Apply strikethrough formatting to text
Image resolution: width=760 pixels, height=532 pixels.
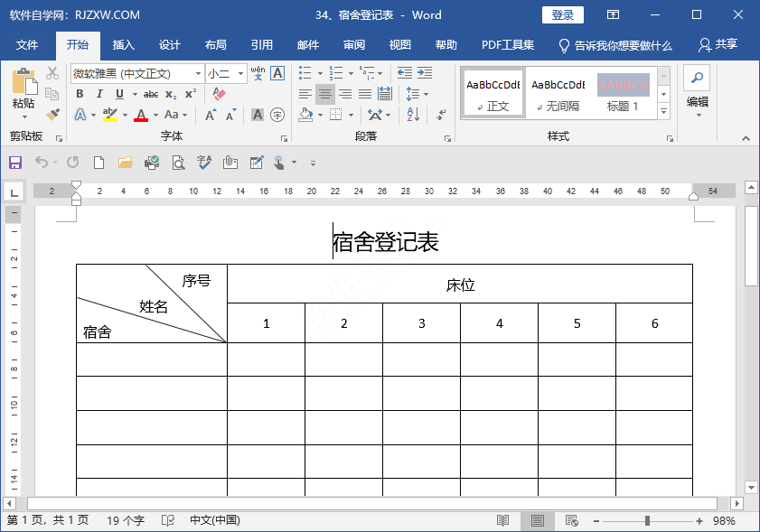(151, 93)
